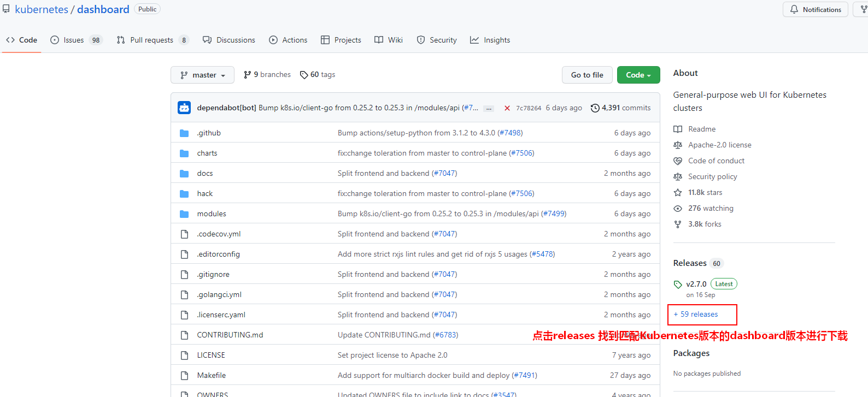
Task: Open the Wiki tab
Action: [x=389, y=40]
